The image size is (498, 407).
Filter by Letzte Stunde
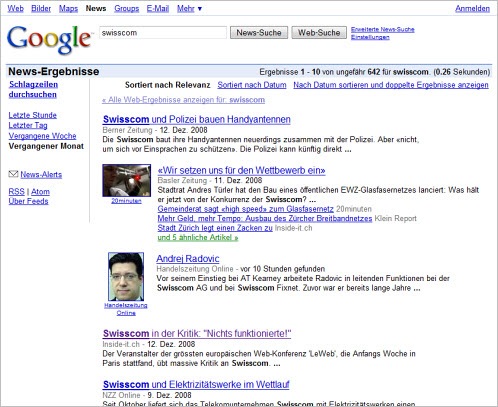[x=33, y=115]
